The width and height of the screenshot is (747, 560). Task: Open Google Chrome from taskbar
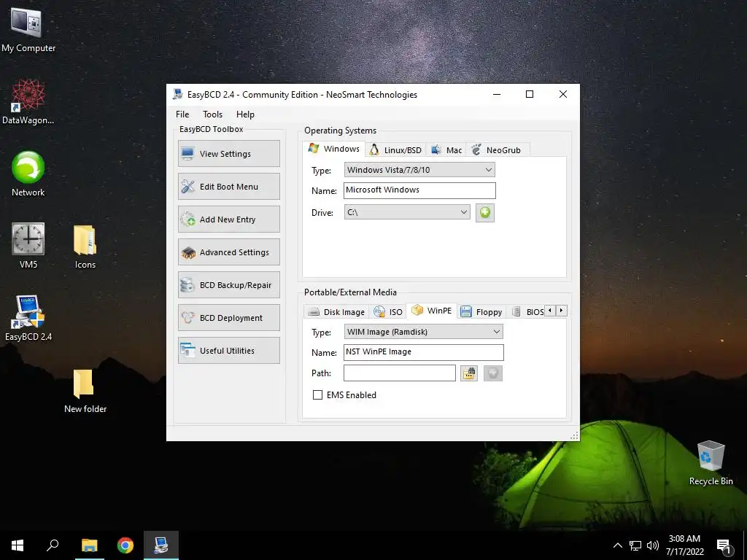tap(125, 545)
